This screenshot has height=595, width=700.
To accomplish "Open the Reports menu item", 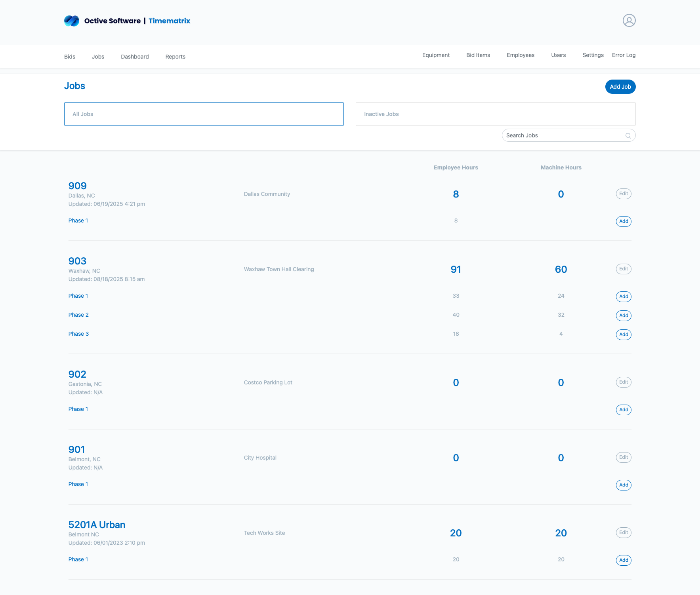I will tap(175, 57).
